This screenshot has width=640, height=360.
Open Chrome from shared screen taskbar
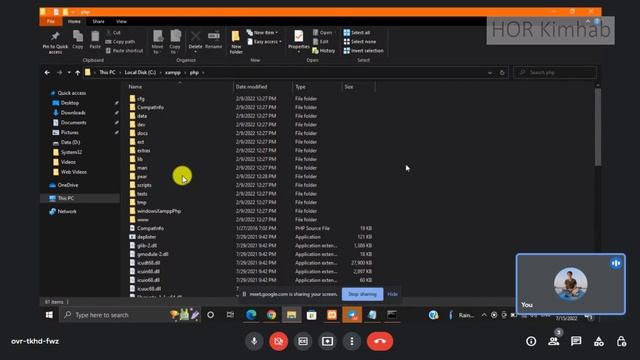[x=271, y=315]
